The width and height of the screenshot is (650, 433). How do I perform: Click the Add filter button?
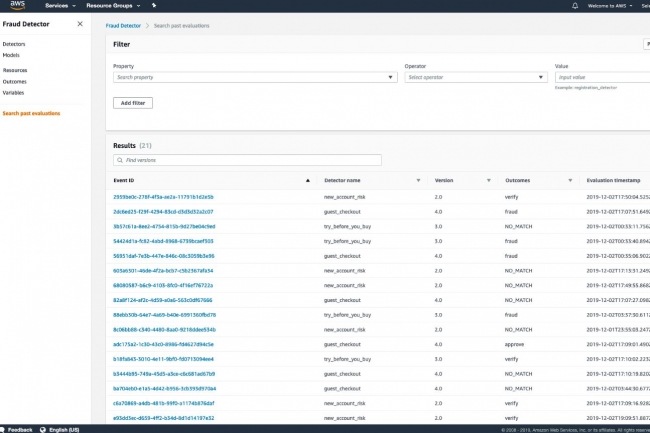pos(133,103)
